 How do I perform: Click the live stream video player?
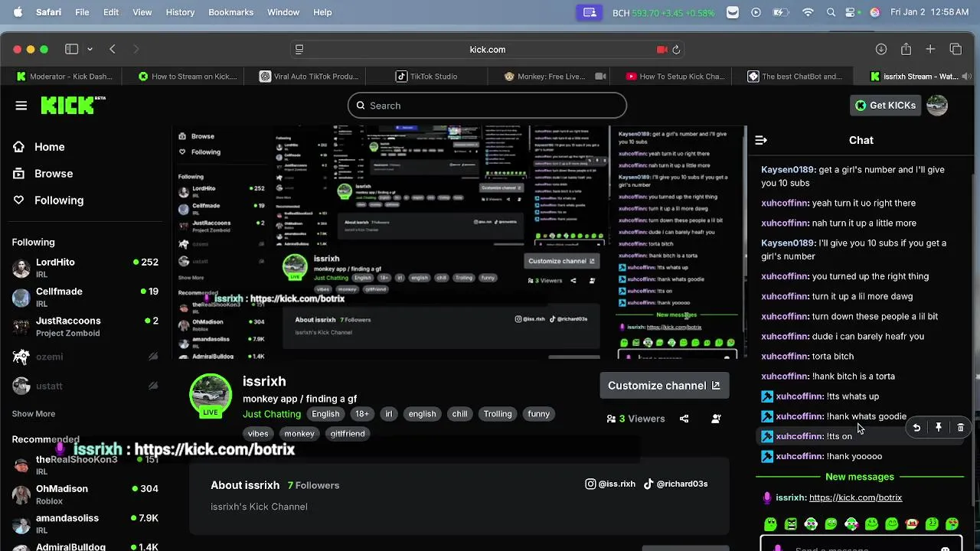[459, 243]
